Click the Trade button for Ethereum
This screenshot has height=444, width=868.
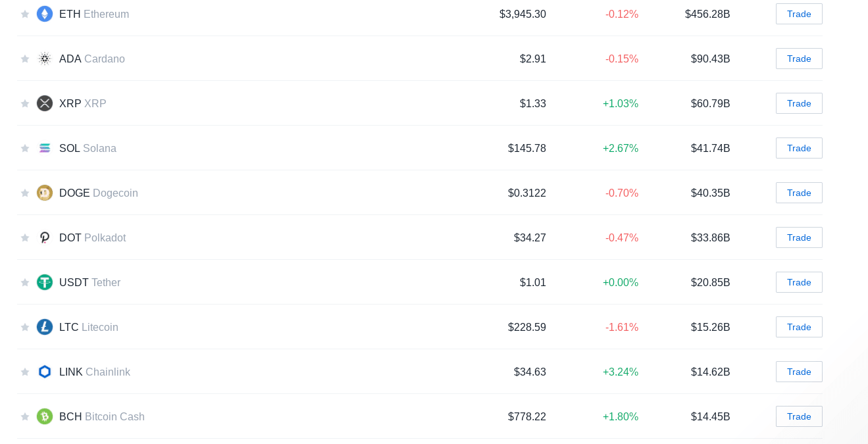[799, 14]
